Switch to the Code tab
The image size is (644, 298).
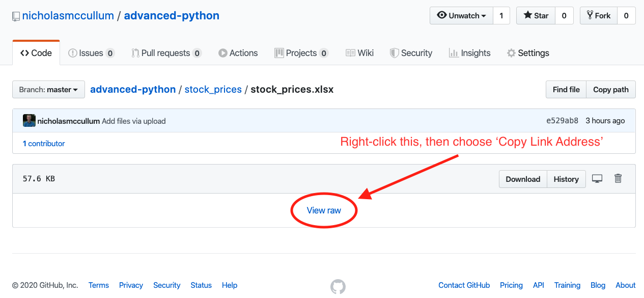coord(36,53)
